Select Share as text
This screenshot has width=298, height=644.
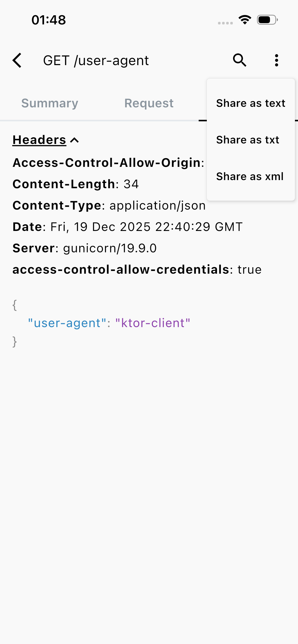pyautogui.click(x=251, y=103)
